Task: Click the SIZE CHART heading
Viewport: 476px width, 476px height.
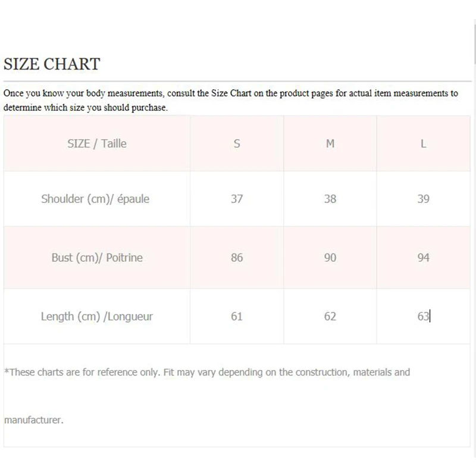Action: 52,64
